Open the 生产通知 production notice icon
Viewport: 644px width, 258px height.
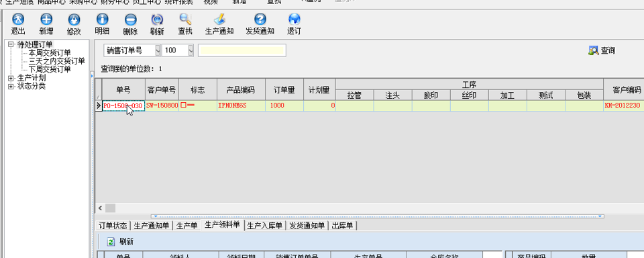click(x=219, y=19)
